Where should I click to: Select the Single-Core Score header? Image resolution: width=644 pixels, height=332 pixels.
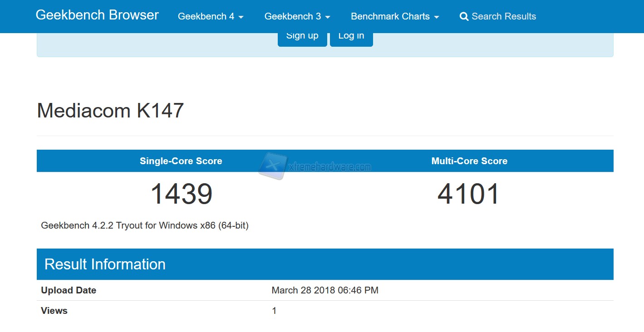tap(181, 161)
